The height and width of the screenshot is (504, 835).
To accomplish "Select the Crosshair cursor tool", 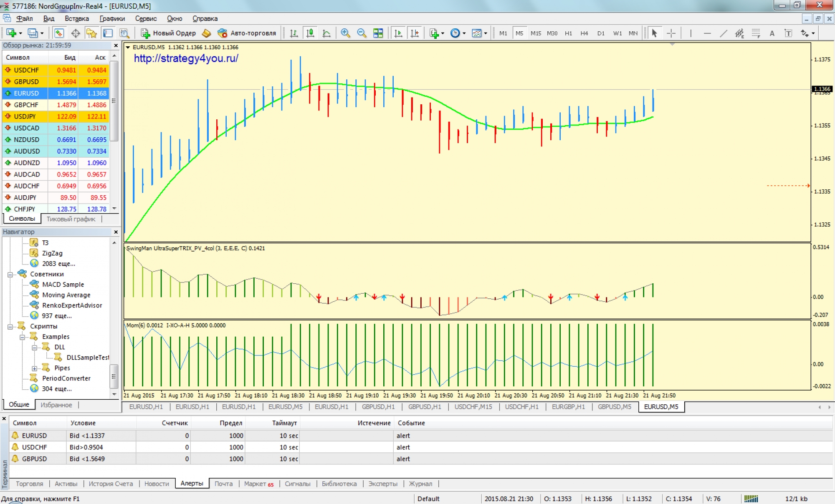I will click(x=671, y=33).
